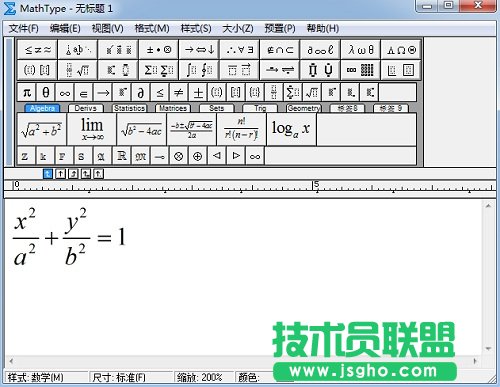Viewport: 500px width, 387px height.
Task: Switch to the Geometry tab
Action: (304, 108)
